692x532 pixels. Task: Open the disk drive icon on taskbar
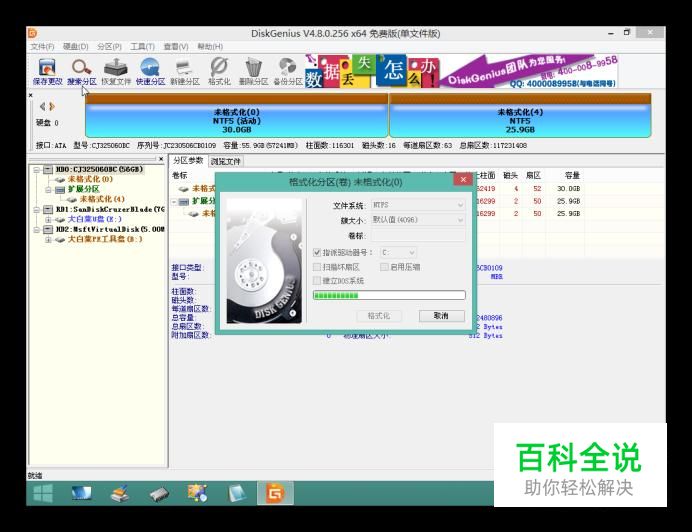tap(158, 494)
